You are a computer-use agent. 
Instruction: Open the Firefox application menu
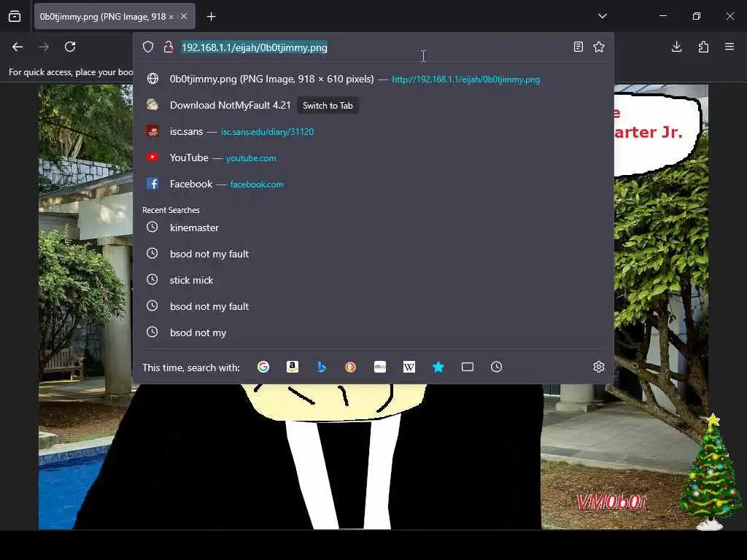pos(729,47)
